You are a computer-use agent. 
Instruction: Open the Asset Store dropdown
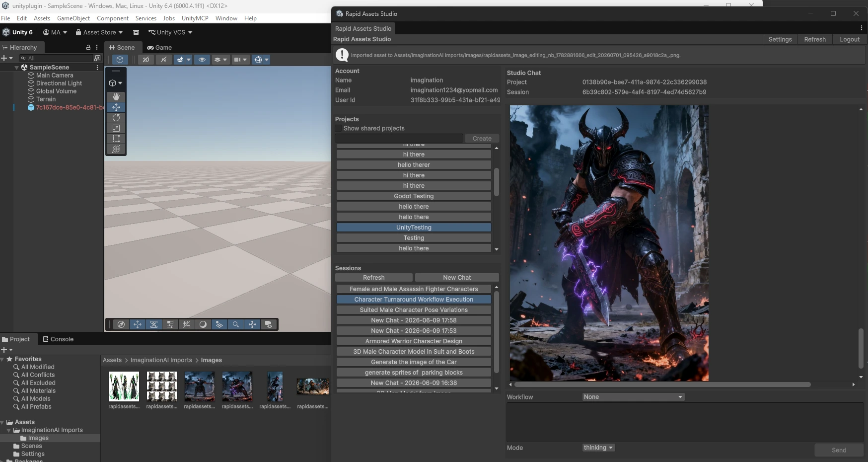(x=99, y=32)
